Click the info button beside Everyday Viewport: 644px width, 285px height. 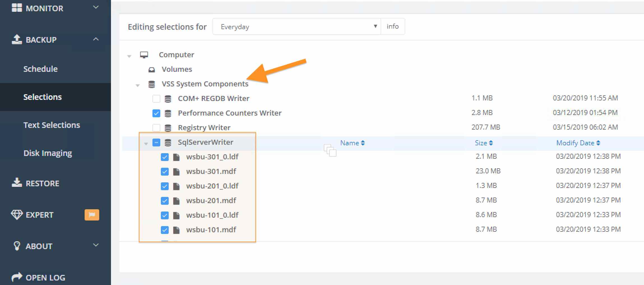coord(393,26)
